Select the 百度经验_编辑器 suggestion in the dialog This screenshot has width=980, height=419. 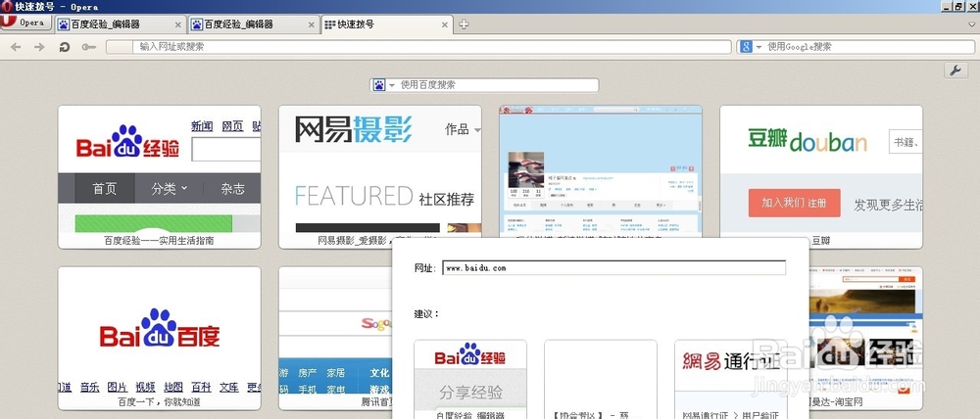pyautogui.click(x=470, y=379)
